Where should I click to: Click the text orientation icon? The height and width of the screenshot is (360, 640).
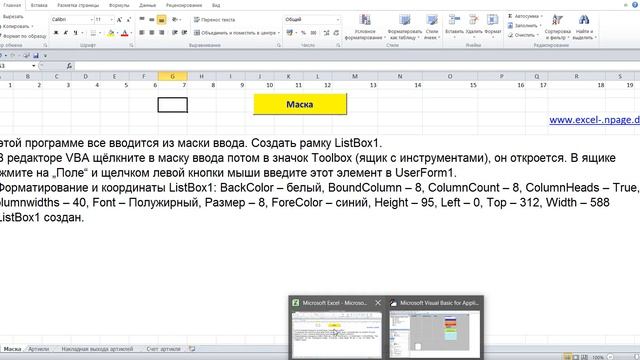pos(175,19)
